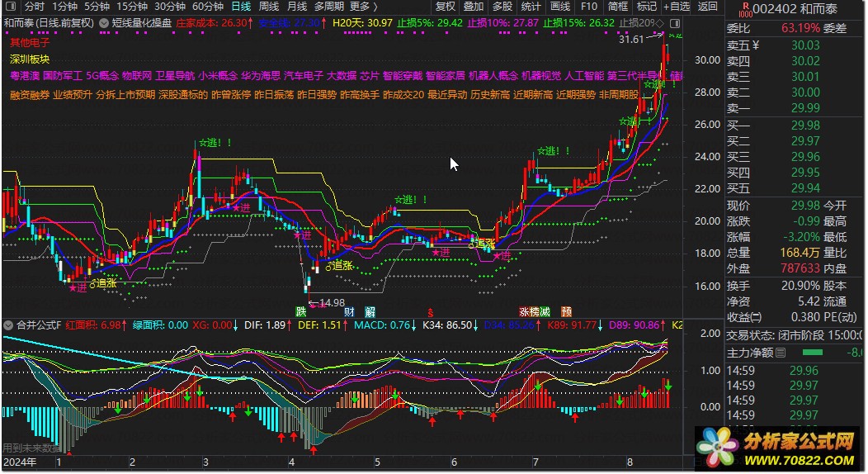The image size is (868, 474).
Task: Click the 卫星导航 concept tag
Action: [x=175, y=76]
